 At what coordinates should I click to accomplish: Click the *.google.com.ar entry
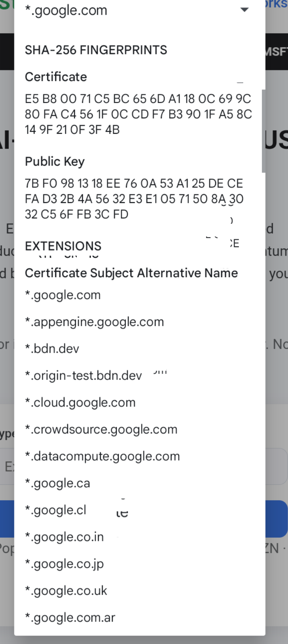pyautogui.click(x=70, y=618)
